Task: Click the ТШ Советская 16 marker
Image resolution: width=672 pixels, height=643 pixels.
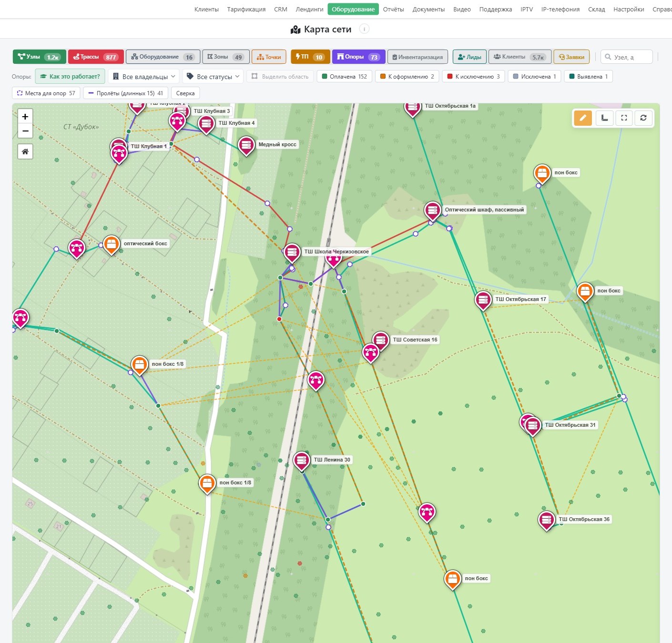Action: (x=380, y=341)
